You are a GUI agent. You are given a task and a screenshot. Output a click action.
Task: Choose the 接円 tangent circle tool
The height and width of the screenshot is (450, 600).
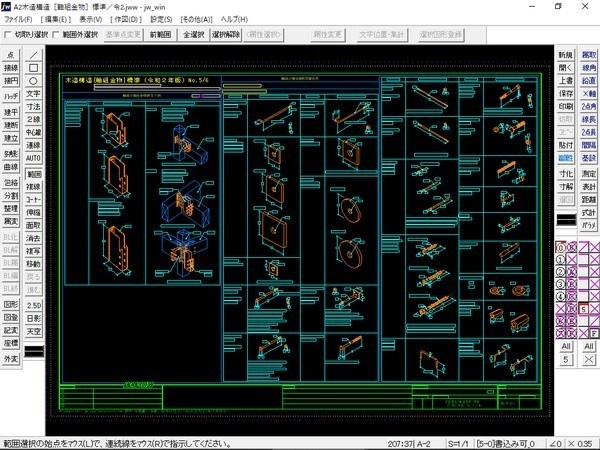pyautogui.click(x=11, y=81)
